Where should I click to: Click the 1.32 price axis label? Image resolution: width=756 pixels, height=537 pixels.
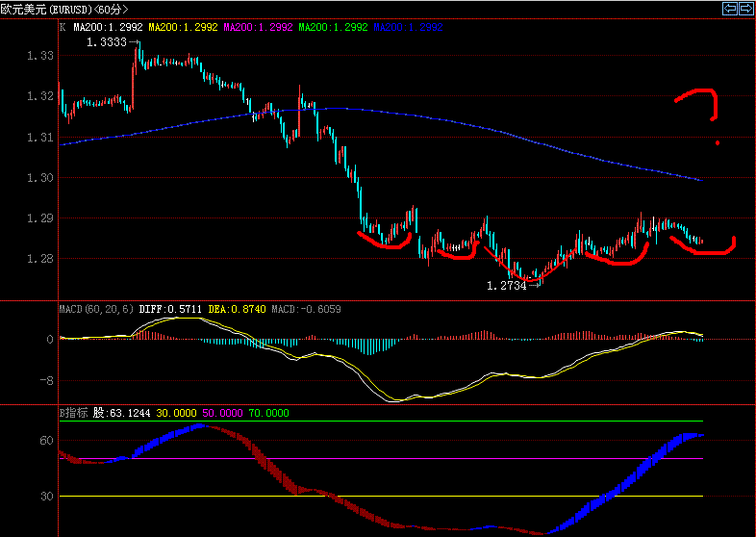40,96
